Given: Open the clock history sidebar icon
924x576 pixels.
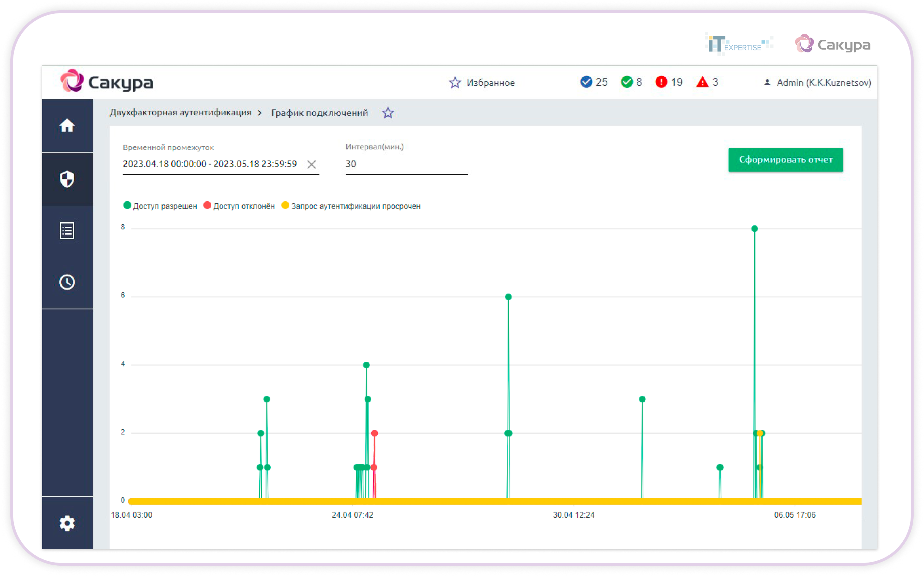Looking at the screenshot, I should 67,282.
